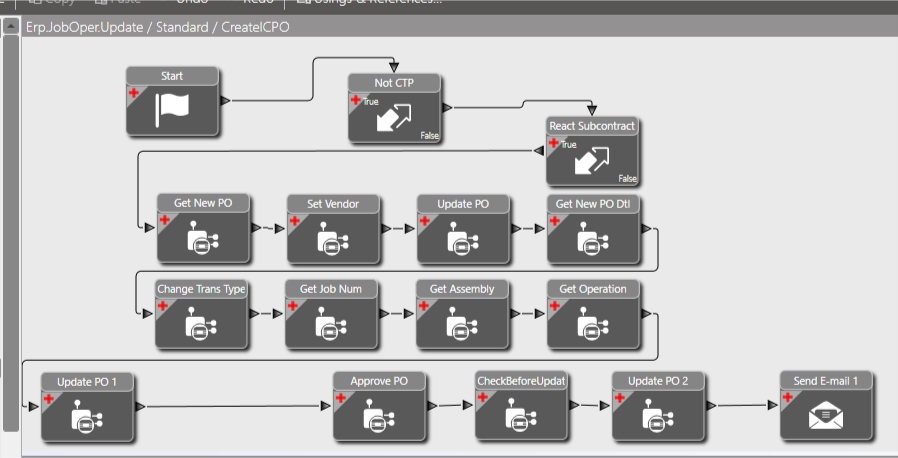Click the Start node output connector arrow
This screenshot has width=898, height=458.
(x=226, y=101)
